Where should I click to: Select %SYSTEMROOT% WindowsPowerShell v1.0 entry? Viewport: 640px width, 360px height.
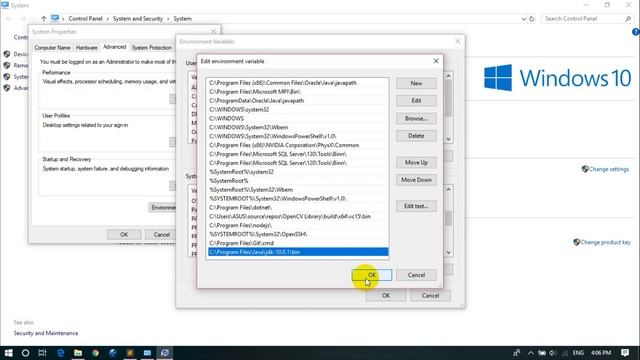tap(298, 199)
